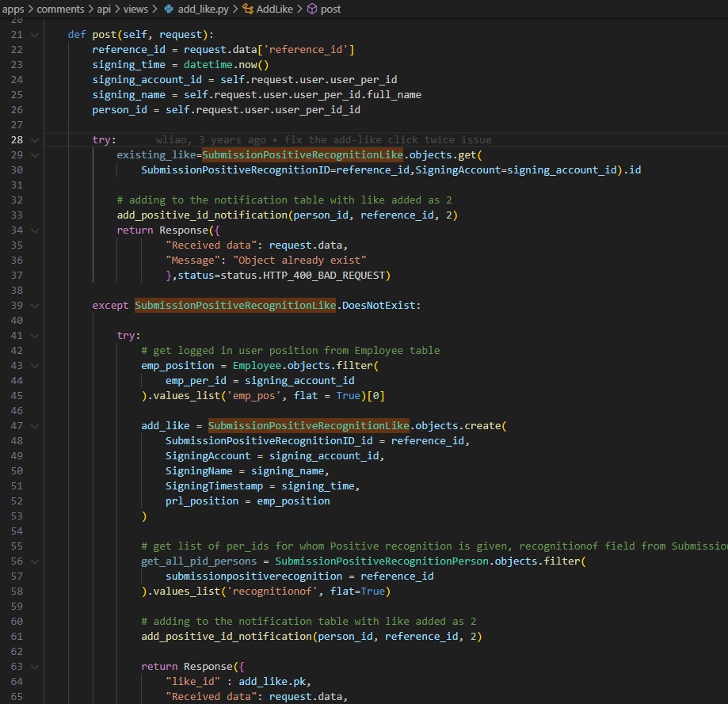This screenshot has width=728, height=704.
Task: Fold the nested try block at line 41
Action: point(35,336)
